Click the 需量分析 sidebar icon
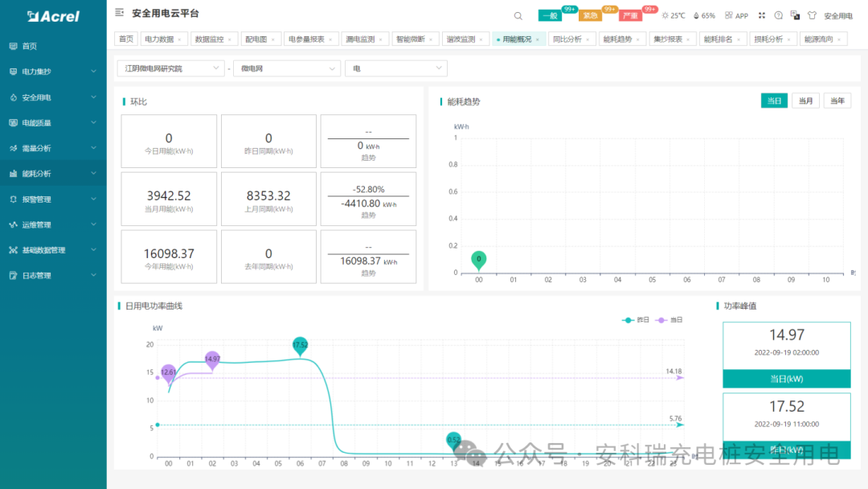The width and height of the screenshot is (868, 489). pyautogui.click(x=14, y=149)
